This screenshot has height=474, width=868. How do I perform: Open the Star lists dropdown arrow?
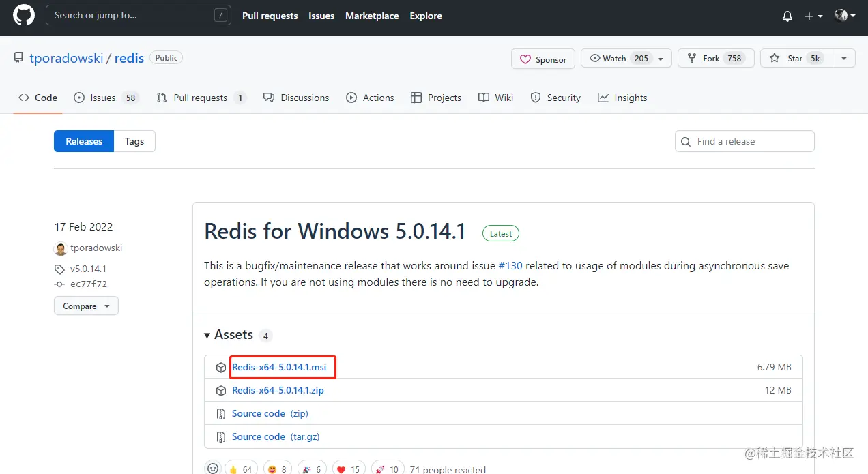844,59
